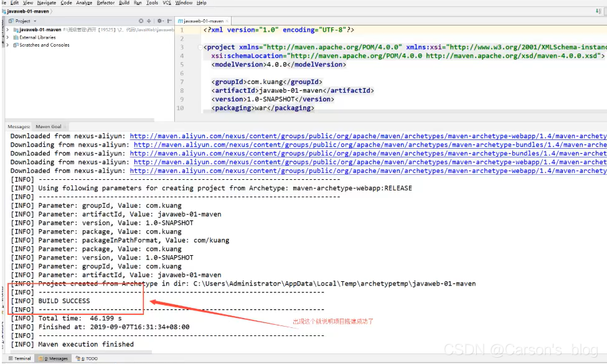Select the javaweb-01-maven editor tab
607x364 pixels.
[203, 21]
